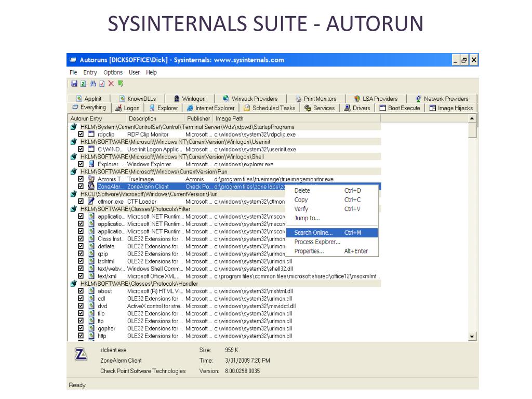
Task: Uncheck the deflate filter checkbox
Action: pyautogui.click(x=81, y=246)
